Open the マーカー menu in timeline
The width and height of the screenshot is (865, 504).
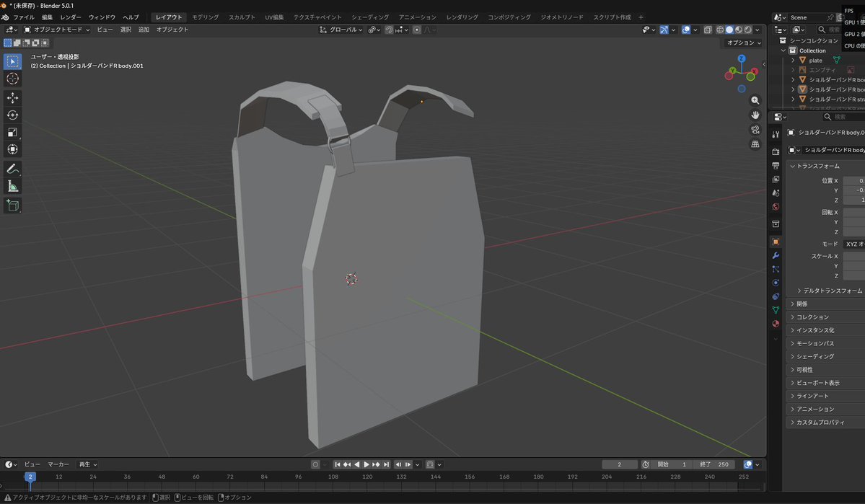(58, 464)
